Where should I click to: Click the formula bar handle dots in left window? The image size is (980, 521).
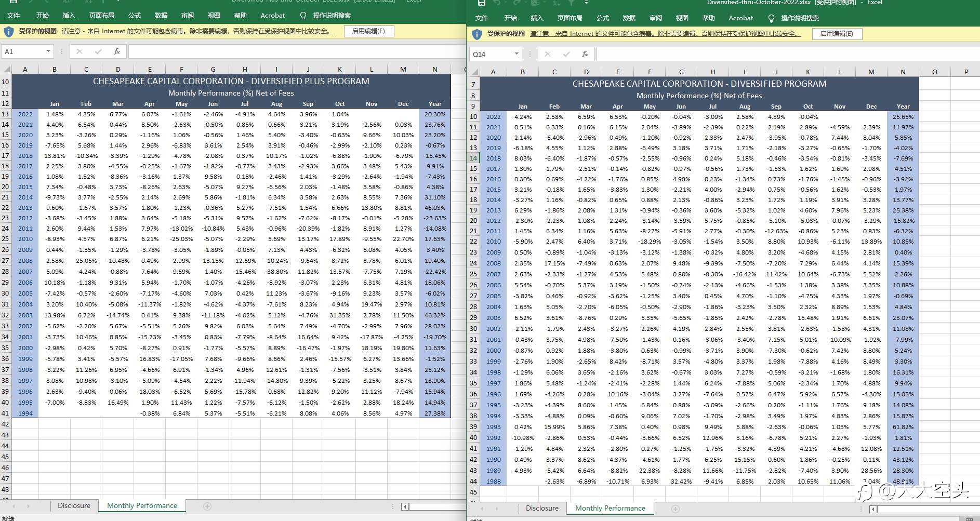click(x=61, y=51)
